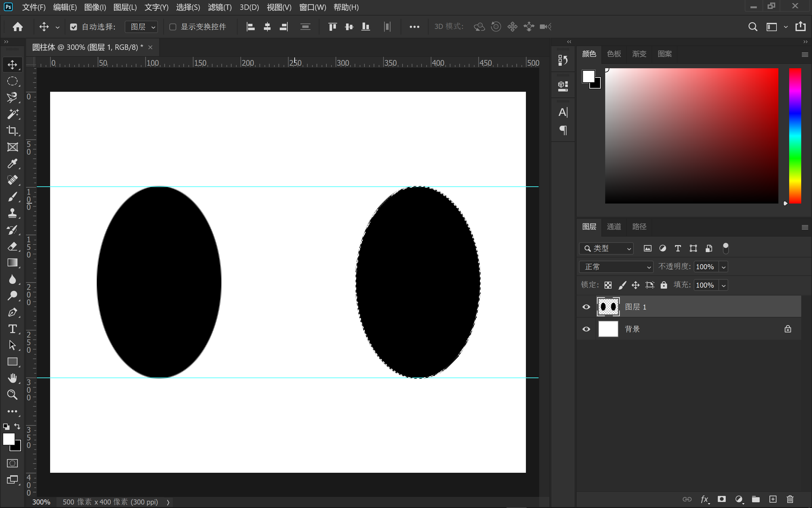
Task: Select the Dodge tool
Action: (x=12, y=296)
